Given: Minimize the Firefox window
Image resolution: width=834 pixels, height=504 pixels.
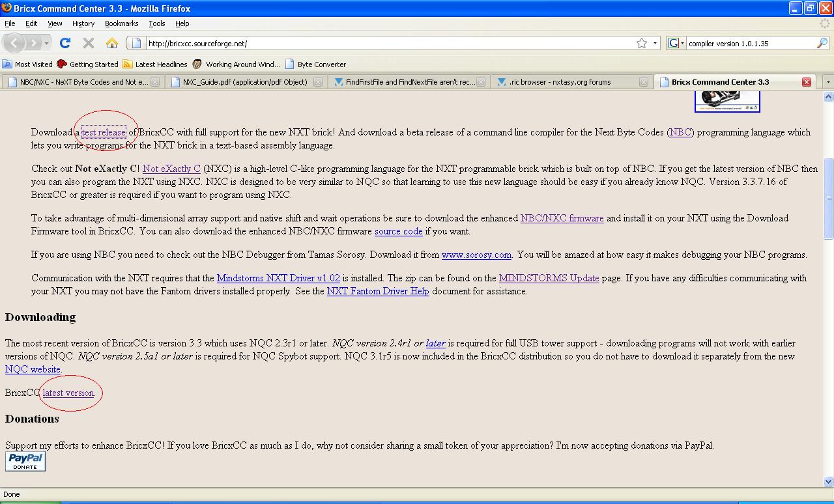Looking at the screenshot, I should [x=796, y=8].
